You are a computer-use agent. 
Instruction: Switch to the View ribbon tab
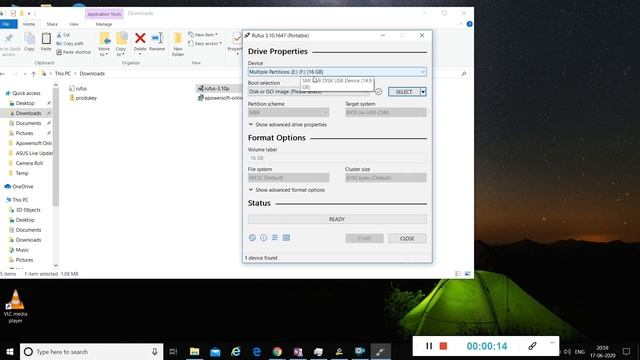pyautogui.click(x=73, y=24)
